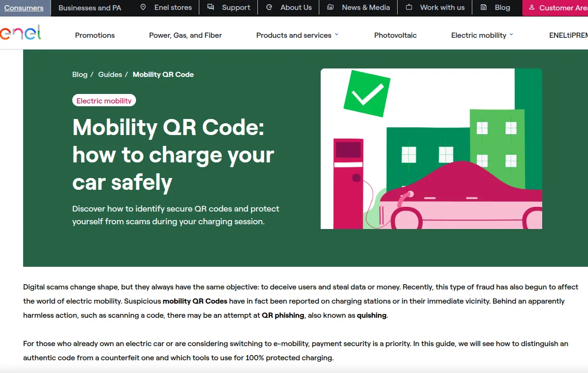Click the Work with us briefcase icon
This screenshot has width=588, height=373.
click(409, 8)
